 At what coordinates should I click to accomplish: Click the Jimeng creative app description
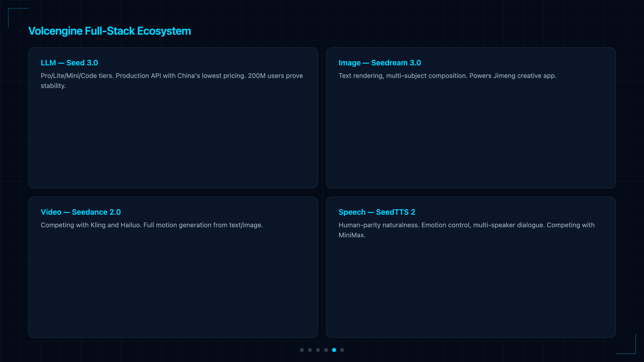(x=448, y=76)
